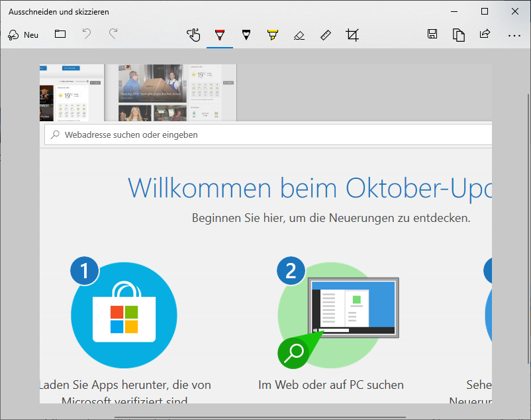Copy the snip to the clipboard
Viewport: 531px width, 420px height.
coord(458,34)
